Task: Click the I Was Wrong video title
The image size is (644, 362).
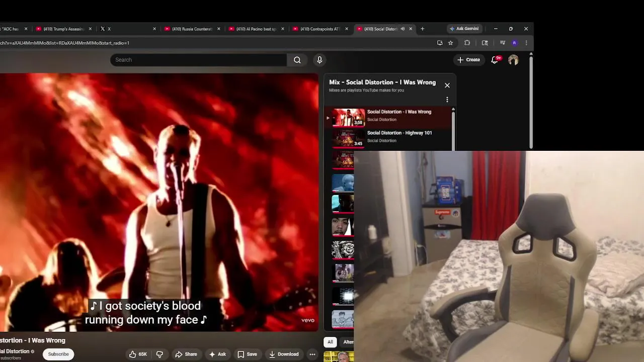Action: click(32, 340)
